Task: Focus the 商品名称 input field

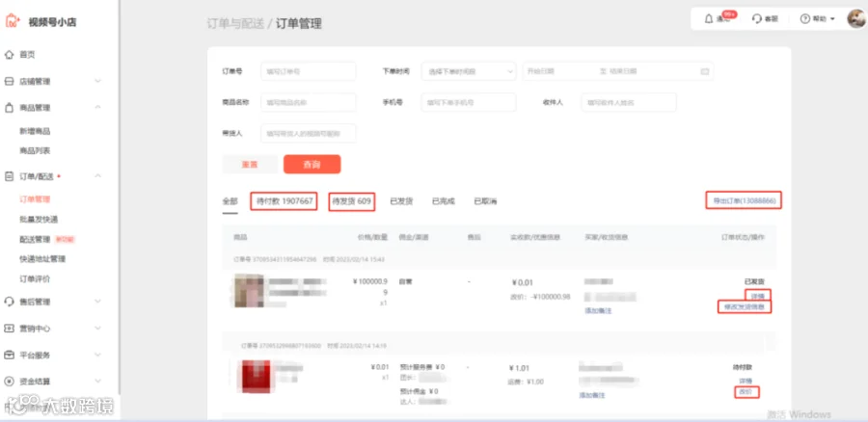Action: (x=309, y=102)
